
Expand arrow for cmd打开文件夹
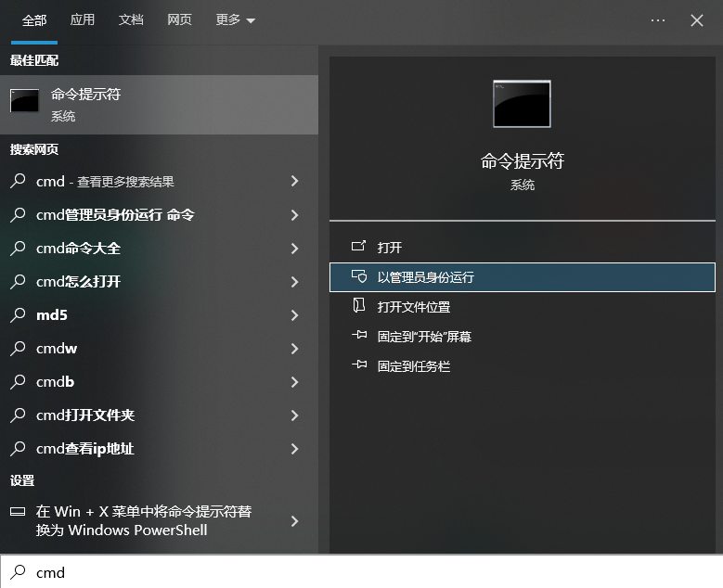pos(294,415)
